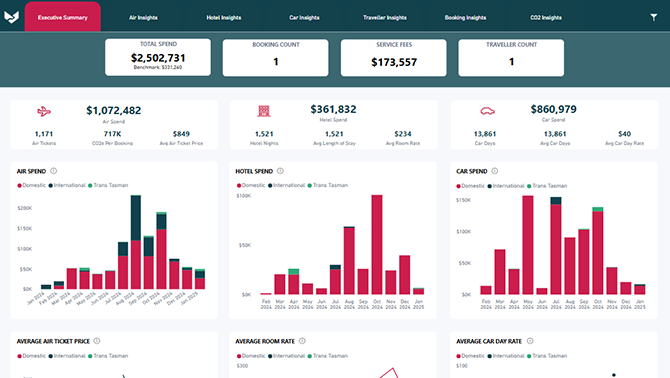Go to CO2 Insights tab

[546, 18]
